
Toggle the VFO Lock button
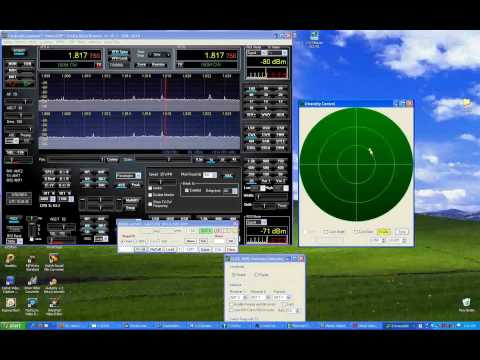[119, 59]
